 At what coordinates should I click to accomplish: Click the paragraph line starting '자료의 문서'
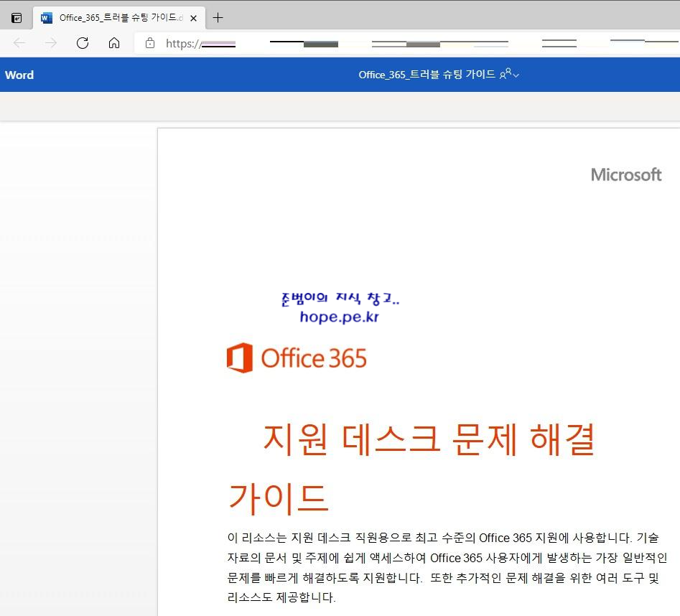(x=447, y=558)
